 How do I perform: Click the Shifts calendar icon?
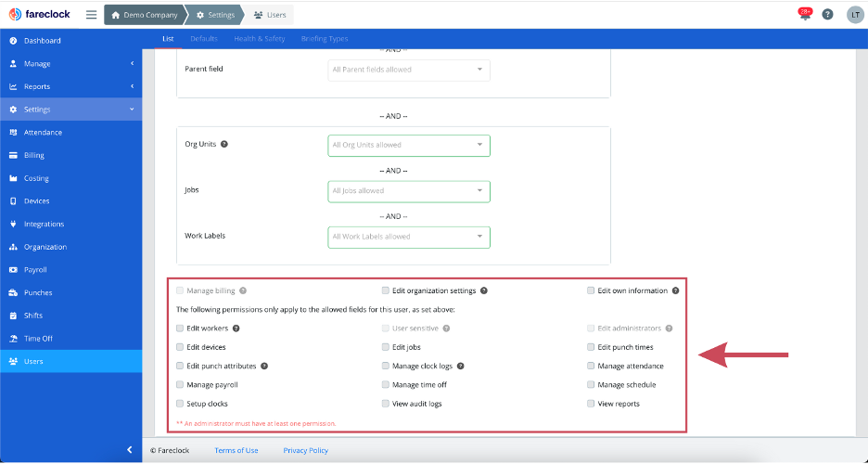point(13,316)
